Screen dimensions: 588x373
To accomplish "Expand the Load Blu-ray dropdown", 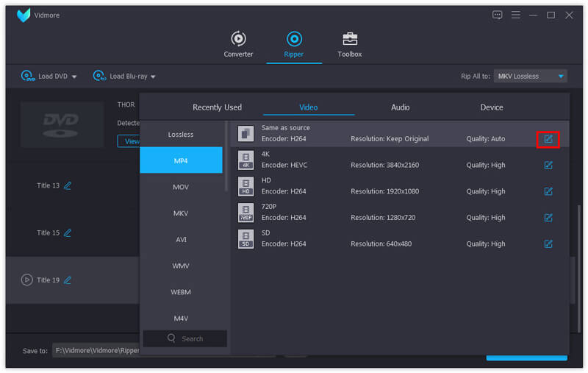I will click(153, 77).
